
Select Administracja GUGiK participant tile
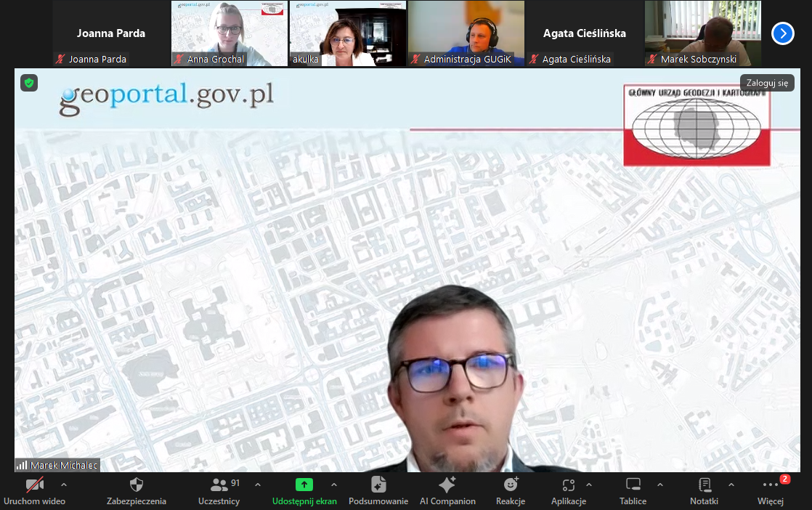tap(466, 33)
